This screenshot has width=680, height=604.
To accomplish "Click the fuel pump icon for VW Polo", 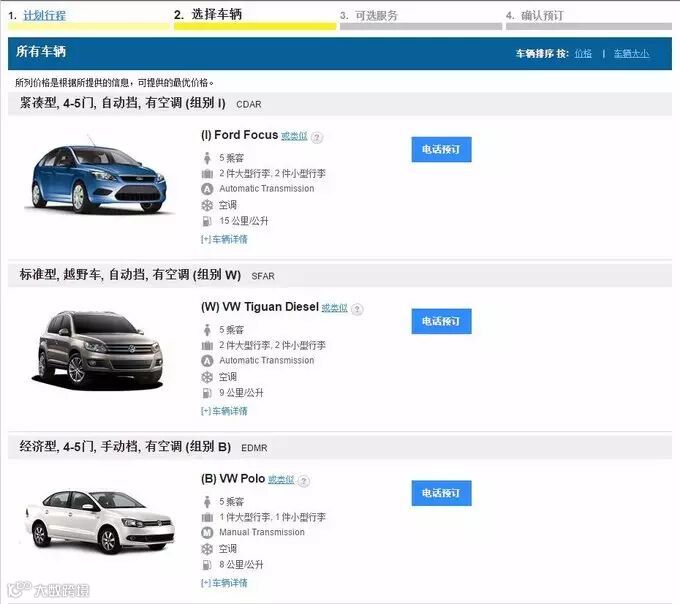I will [x=207, y=565].
